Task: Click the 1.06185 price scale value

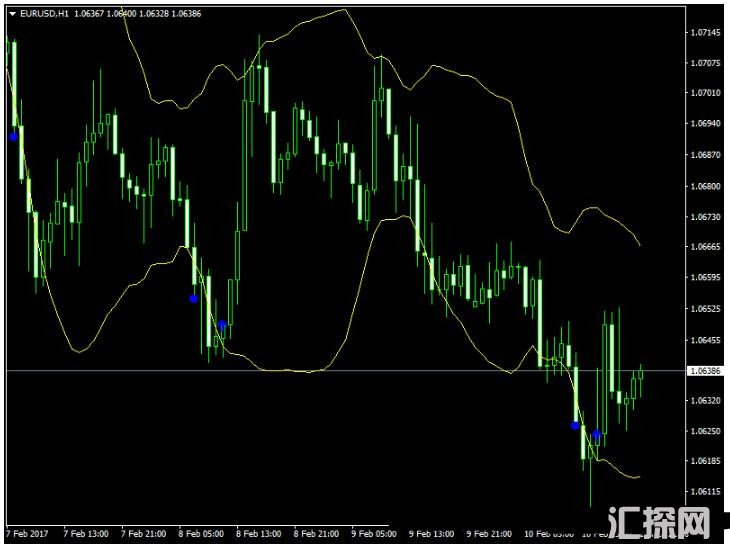Action: (705, 461)
